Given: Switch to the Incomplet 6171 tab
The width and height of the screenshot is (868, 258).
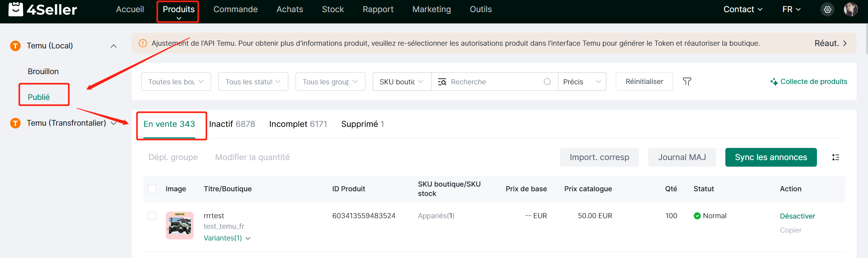Looking at the screenshot, I should 298,124.
